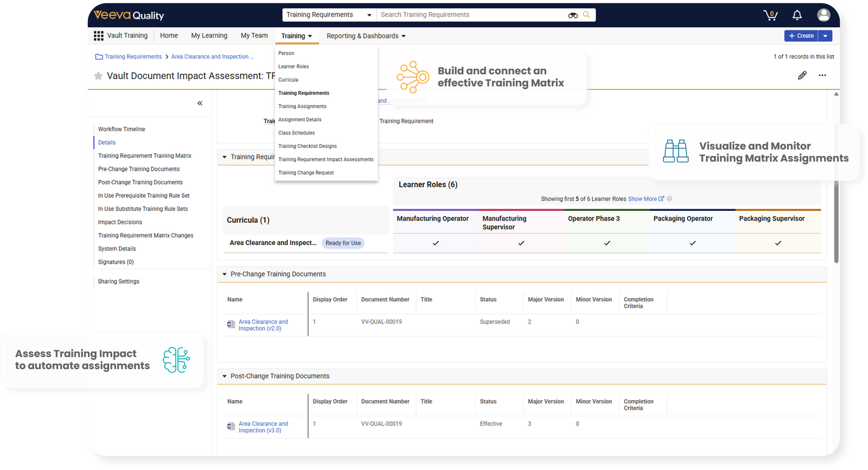Select Training Assignments menu item

302,106
